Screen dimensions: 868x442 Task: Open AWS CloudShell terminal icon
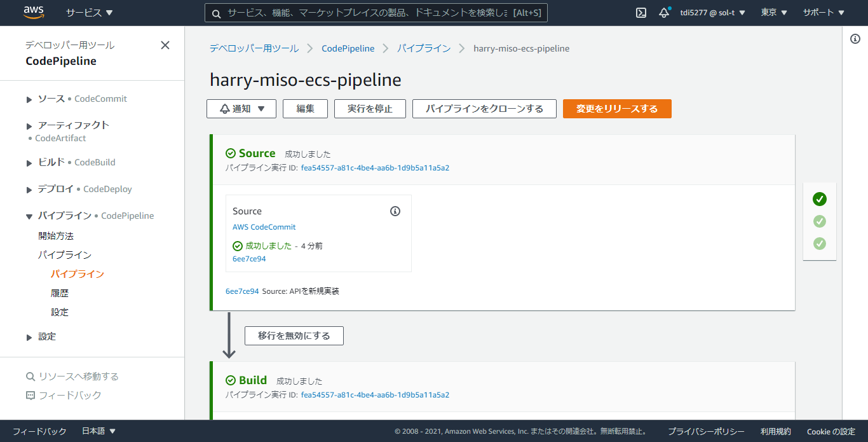tap(641, 13)
